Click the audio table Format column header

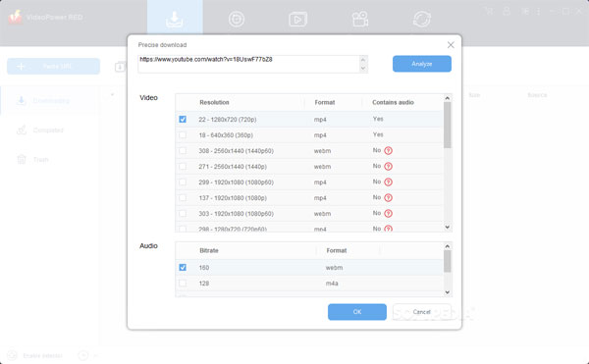(336, 250)
